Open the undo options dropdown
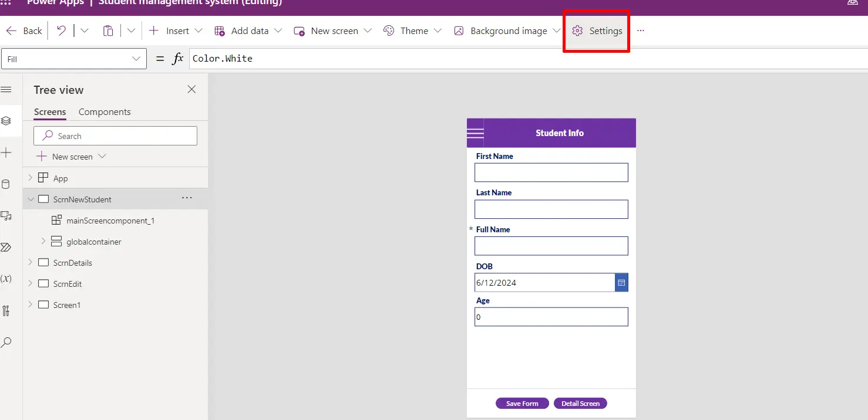 pyautogui.click(x=84, y=31)
